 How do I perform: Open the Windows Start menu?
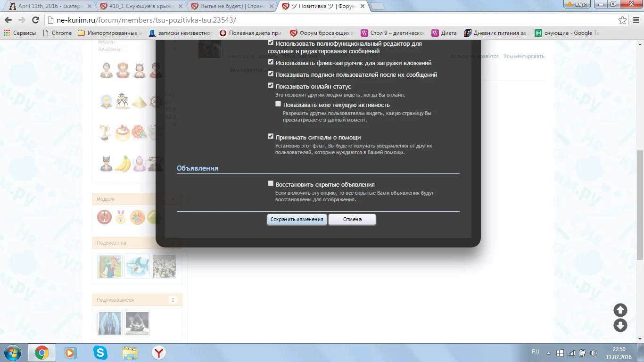pyautogui.click(x=12, y=353)
